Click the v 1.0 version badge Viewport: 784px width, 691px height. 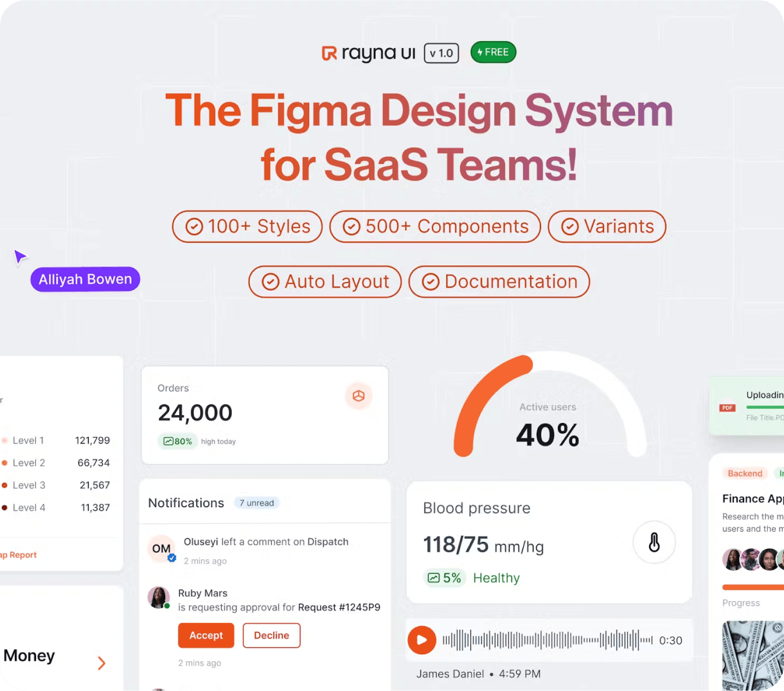click(x=441, y=53)
